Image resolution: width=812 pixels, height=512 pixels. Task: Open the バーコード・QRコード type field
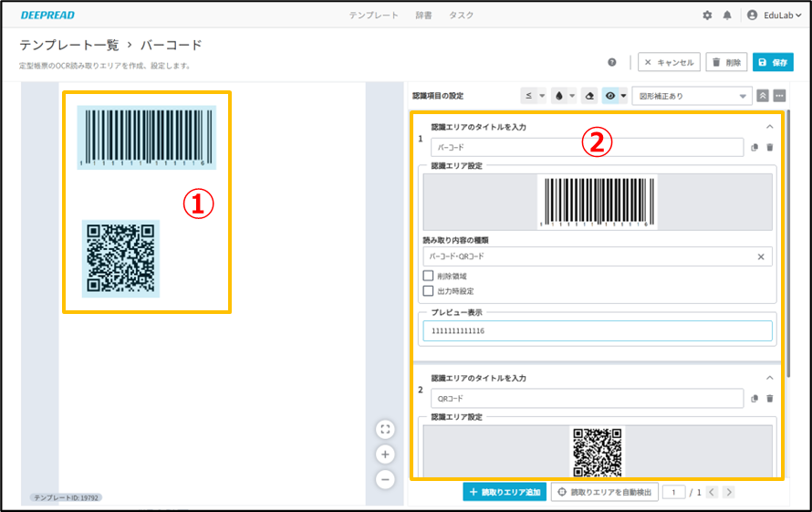pos(597,256)
